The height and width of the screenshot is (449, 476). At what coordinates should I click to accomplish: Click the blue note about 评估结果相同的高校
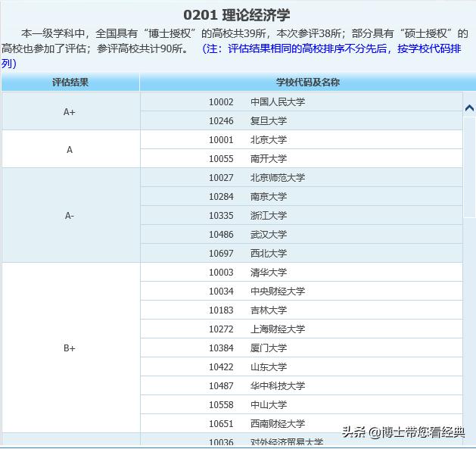232,56
